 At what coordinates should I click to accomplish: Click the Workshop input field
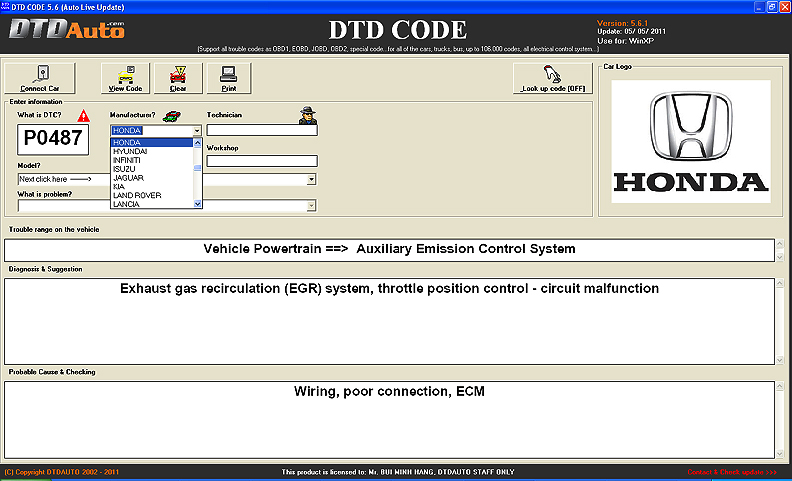tap(262, 161)
